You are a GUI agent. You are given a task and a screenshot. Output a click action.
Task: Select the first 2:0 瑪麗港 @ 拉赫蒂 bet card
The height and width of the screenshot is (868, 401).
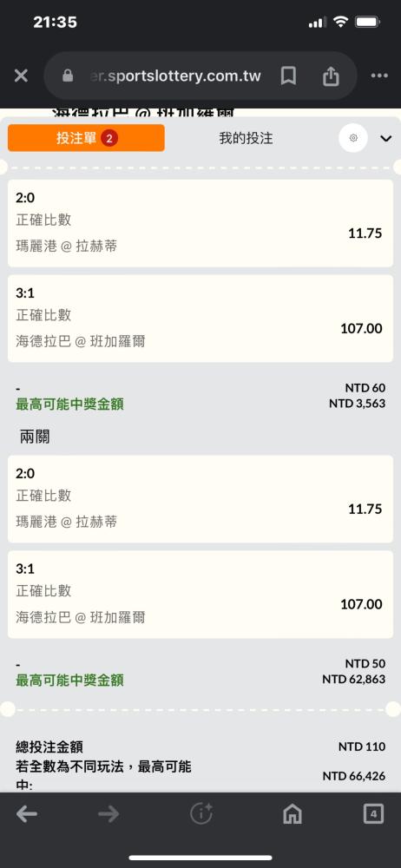tap(200, 223)
